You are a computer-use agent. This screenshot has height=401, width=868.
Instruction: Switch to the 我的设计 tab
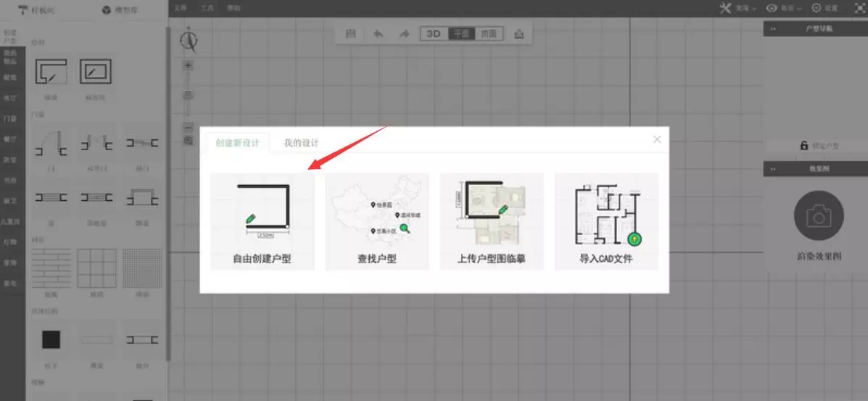[x=301, y=143]
